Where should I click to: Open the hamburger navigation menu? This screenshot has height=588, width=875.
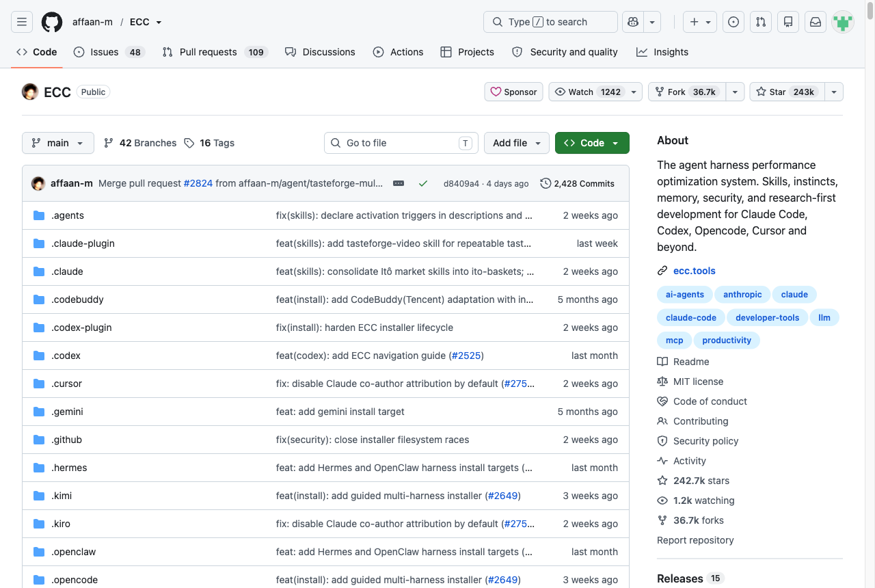22,22
